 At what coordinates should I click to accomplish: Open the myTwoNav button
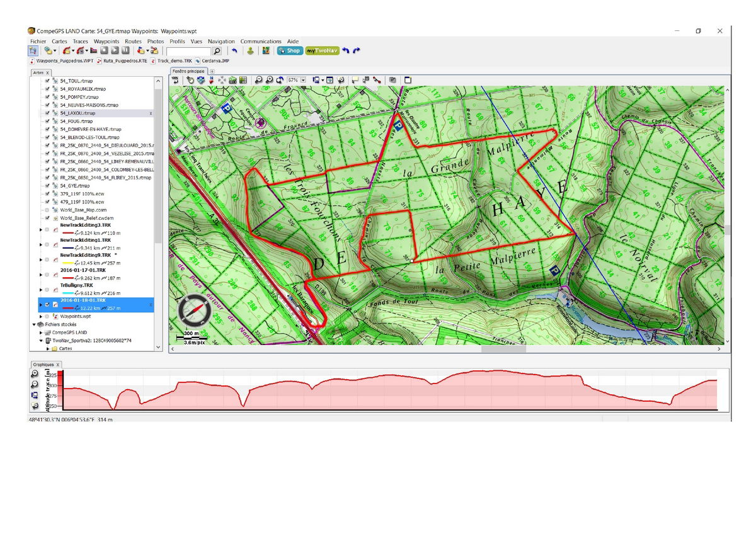tap(323, 50)
